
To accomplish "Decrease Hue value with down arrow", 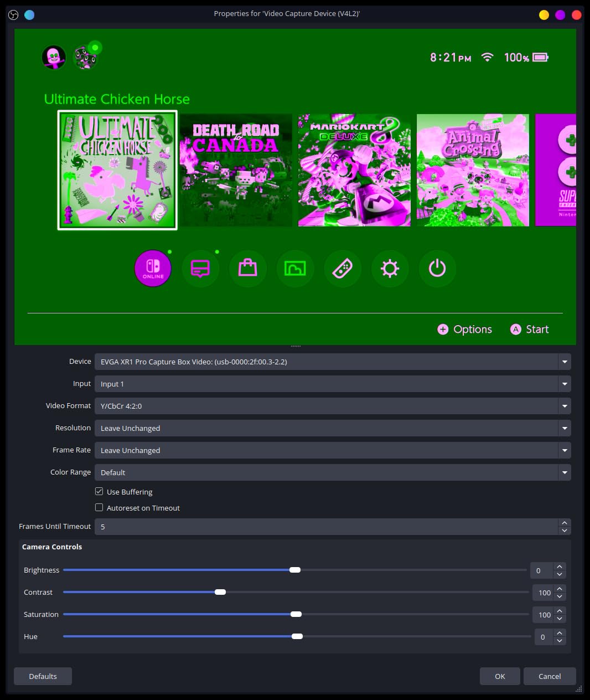I will point(560,641).
